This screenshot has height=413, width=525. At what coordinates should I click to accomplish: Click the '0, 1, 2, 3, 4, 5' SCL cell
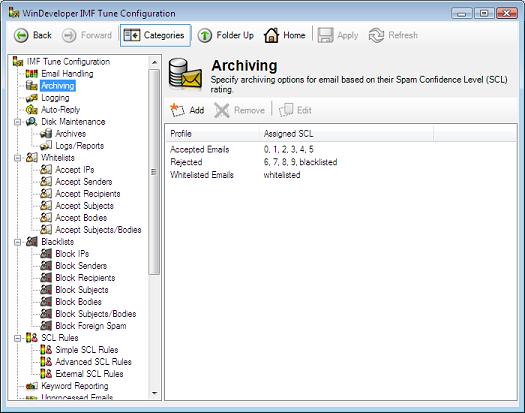pos(289,149)
